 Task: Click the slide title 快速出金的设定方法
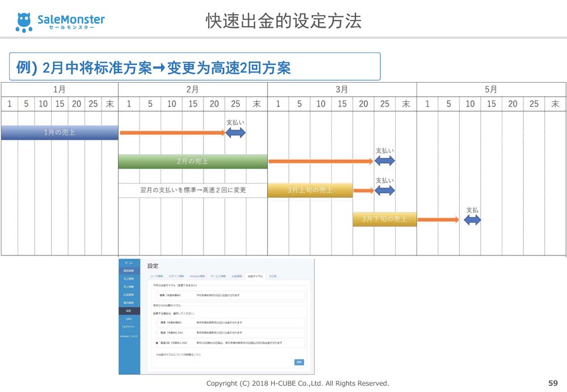(x=283, y=21)
